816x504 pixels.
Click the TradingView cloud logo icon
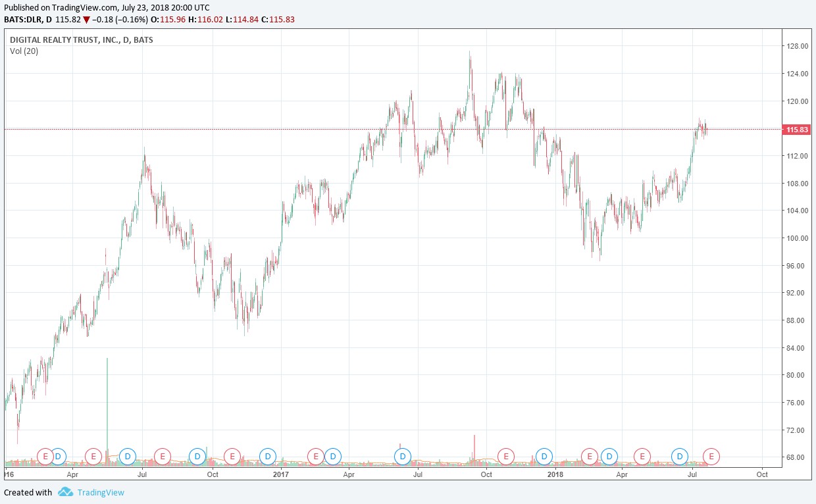(64, 492)
